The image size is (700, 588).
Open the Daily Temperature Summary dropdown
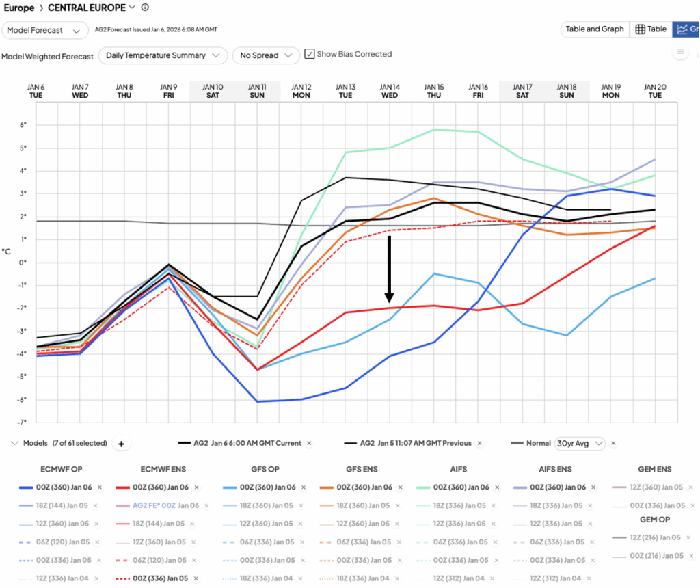tap(163, 55)
